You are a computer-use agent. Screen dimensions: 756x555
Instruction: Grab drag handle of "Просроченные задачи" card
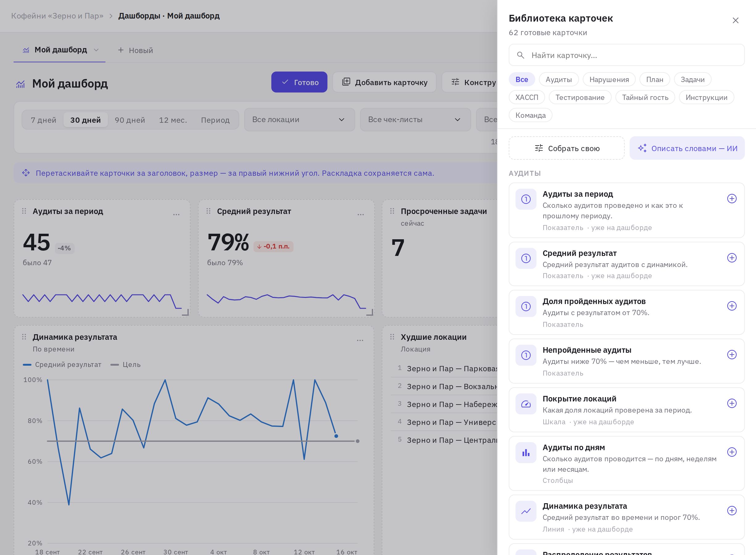click(x=392, y=211)
